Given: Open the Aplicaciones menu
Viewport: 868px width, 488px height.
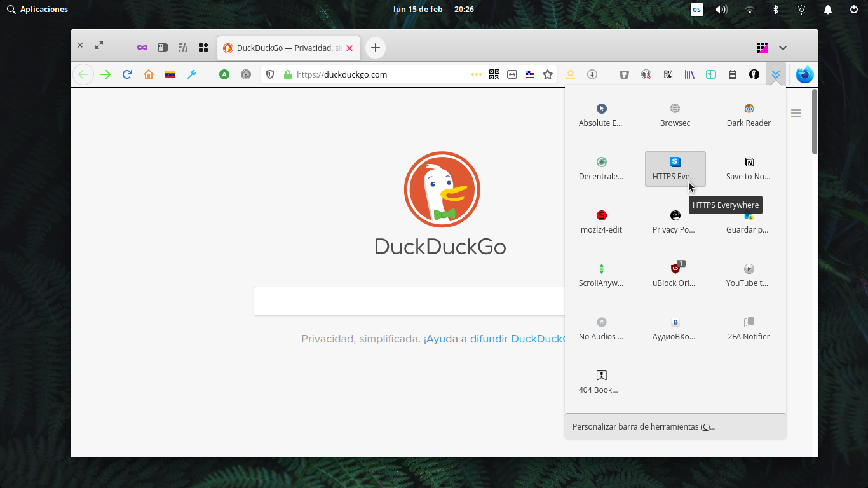Looking at the screenshot, I should [37, 10].
